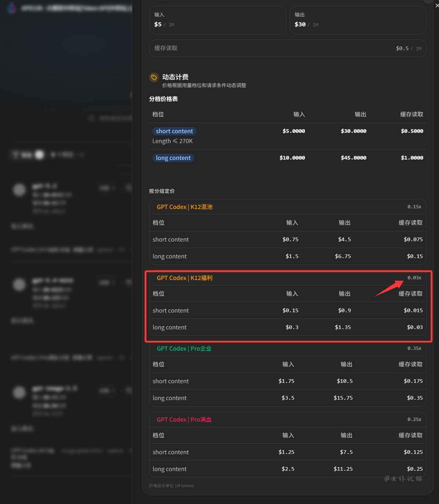Click the 0.25x multiplier label
The image size is (439, 504).
[414, 419]
